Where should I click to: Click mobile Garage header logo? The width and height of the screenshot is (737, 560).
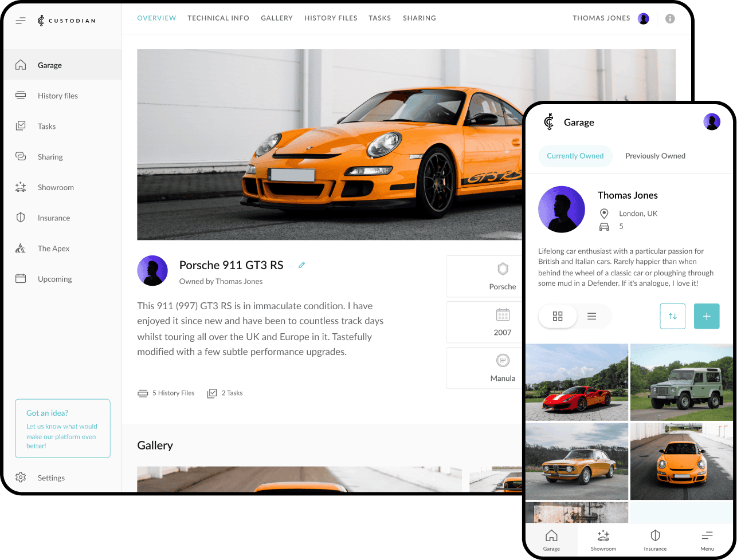point(549,121)
